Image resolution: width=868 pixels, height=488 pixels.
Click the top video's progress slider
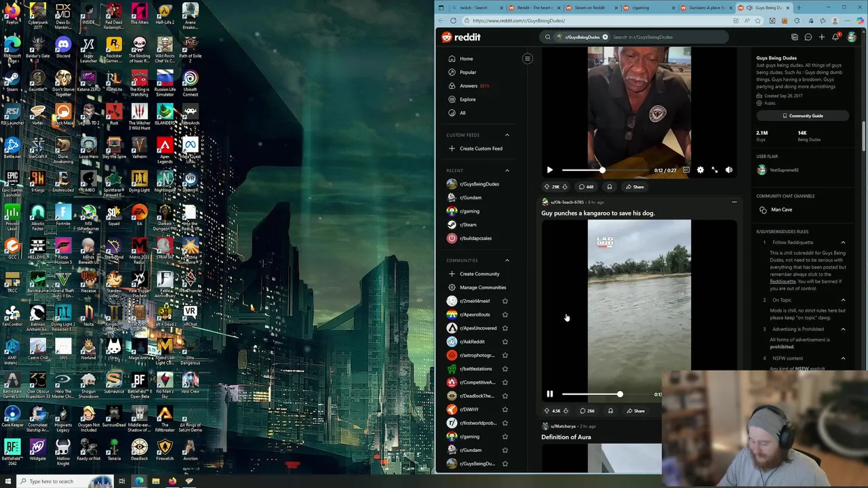pos(604,170)
